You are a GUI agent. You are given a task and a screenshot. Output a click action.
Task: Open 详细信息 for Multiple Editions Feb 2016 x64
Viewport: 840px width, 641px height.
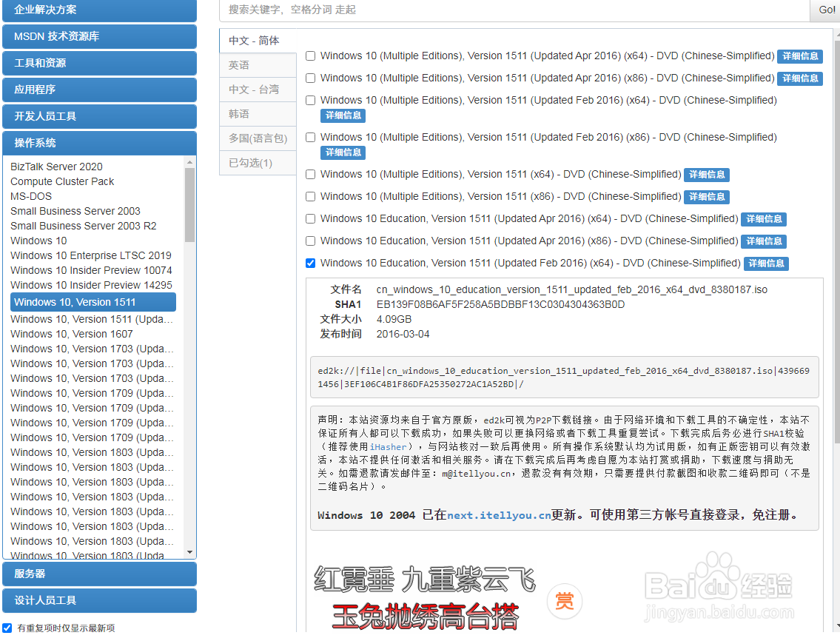(x=343, y=115)
